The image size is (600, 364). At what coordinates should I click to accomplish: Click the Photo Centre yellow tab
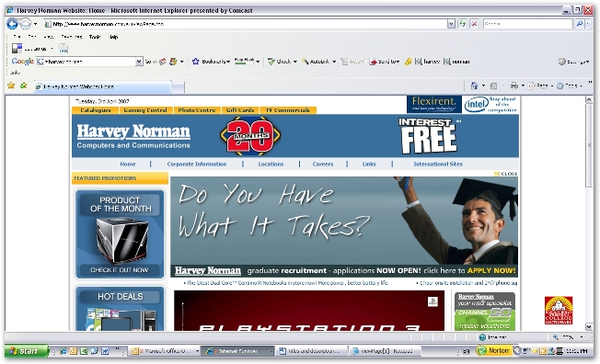[197, 110]
